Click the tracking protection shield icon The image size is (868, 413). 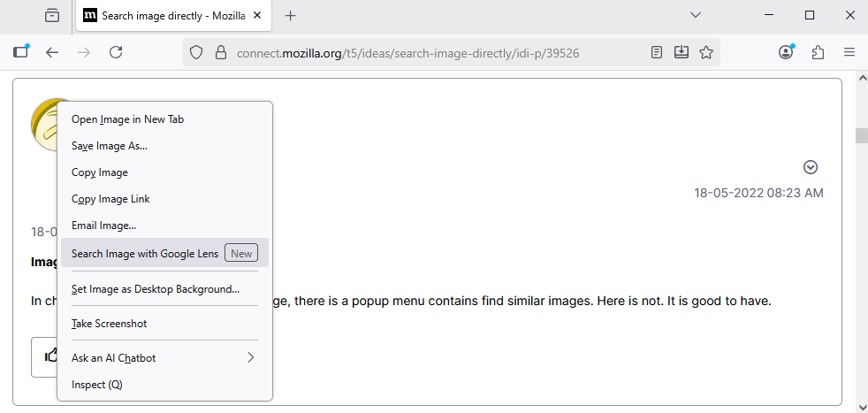coord(196,52)
